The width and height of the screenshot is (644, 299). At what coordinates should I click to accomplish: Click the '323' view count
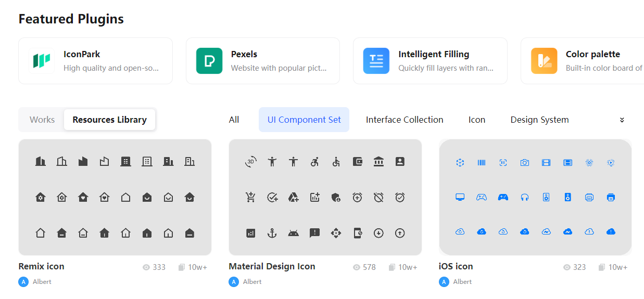(579, 267)
